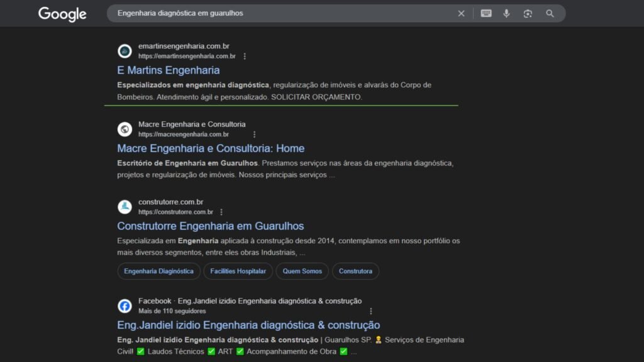Open the on-screen keyboard input tool

point(486,13)
